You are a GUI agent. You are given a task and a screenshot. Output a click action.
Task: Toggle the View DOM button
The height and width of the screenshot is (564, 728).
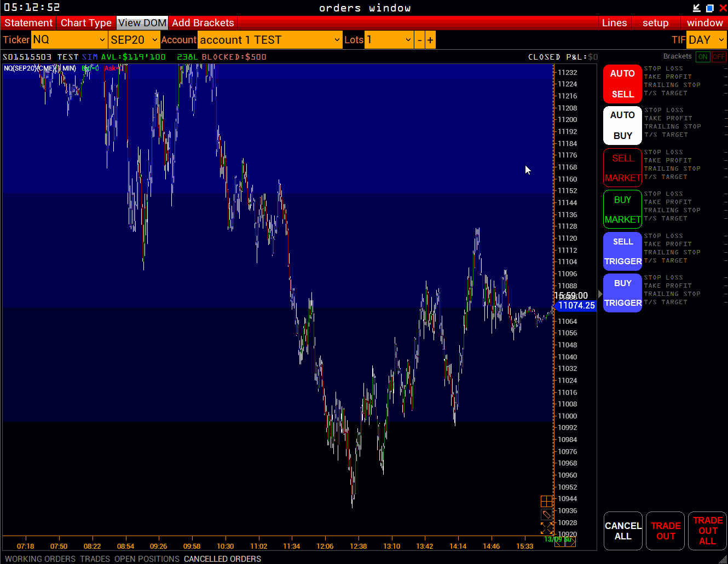[142, 23]
